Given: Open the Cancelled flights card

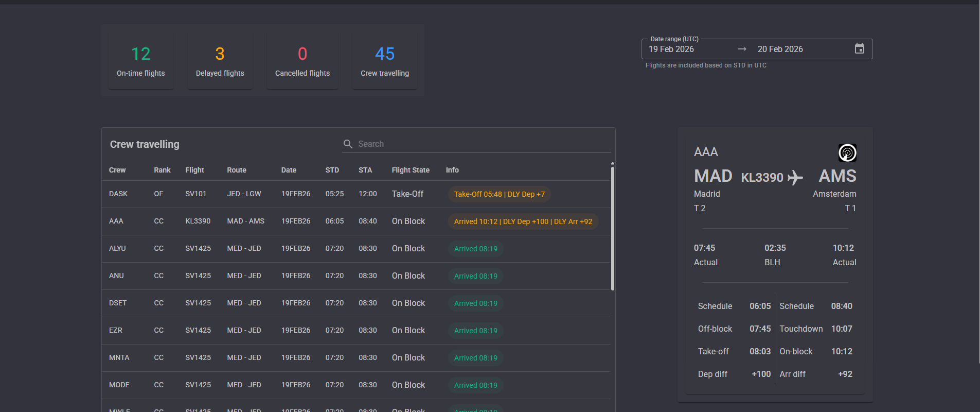Looking at the screenshot, I should (302, 61).
